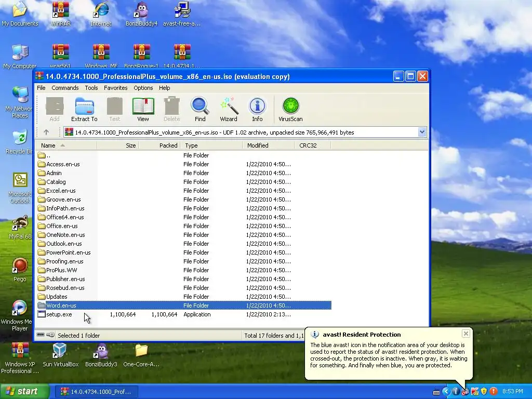
Task: Click the Test archive toolbar icon
Action: click(115, 109)
